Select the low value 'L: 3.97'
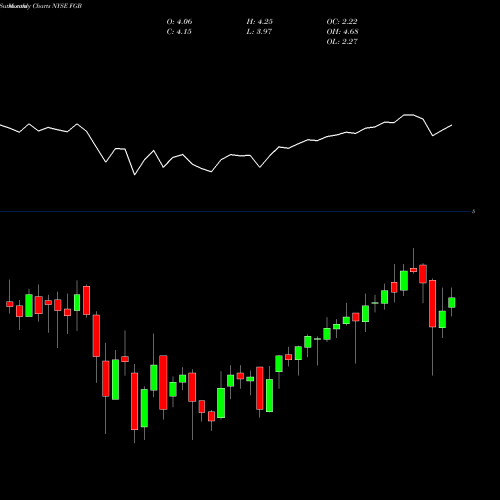Image resolution: width=500 pixels, height=500 pixels. click(x=259, y=32)
